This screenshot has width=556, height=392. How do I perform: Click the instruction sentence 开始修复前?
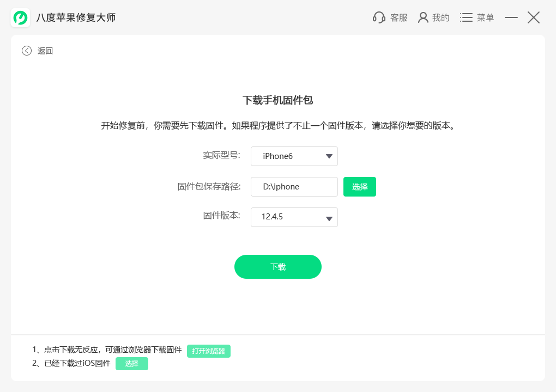[x=278, y=125]
